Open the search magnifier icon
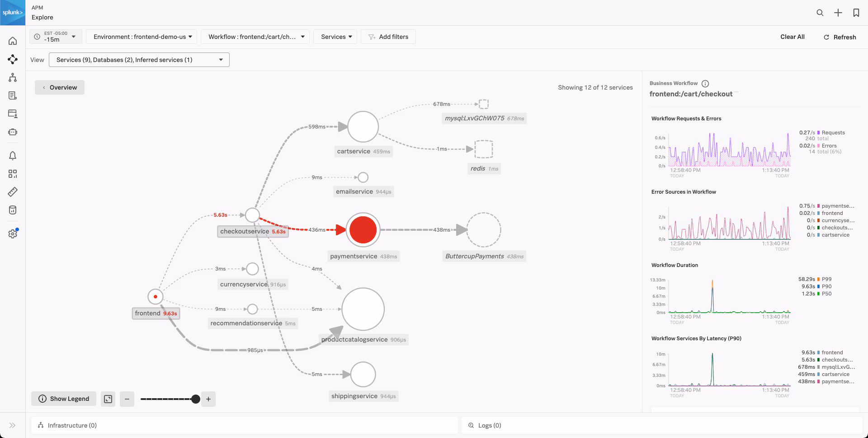Viewport: 868px width, 438px height. 820,13
